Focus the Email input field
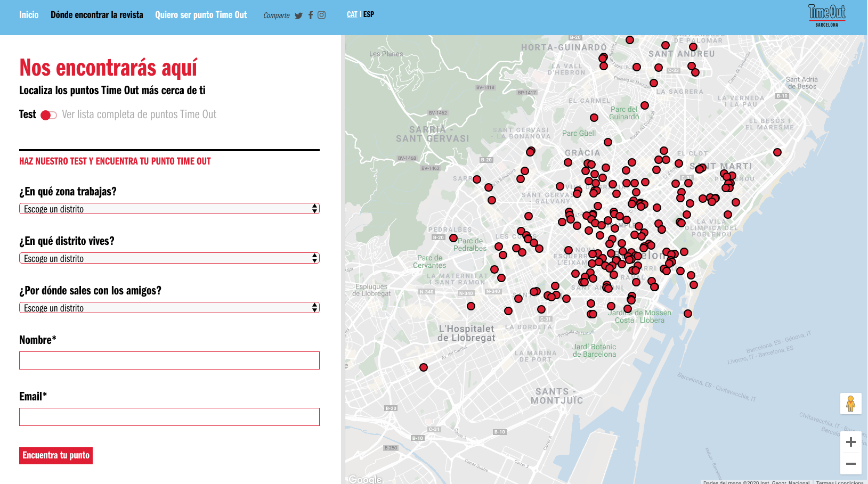868x484 pixels. click(169, 417)
